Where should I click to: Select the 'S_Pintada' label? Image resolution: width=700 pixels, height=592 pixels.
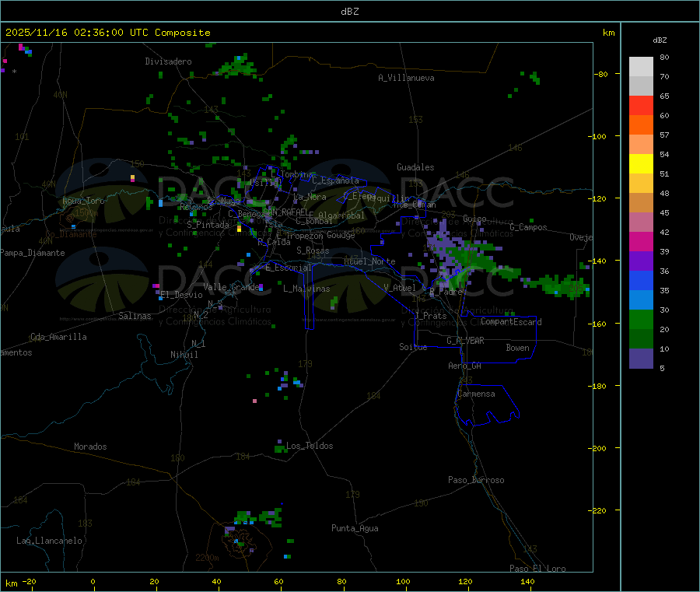click(x=208, y=225)
